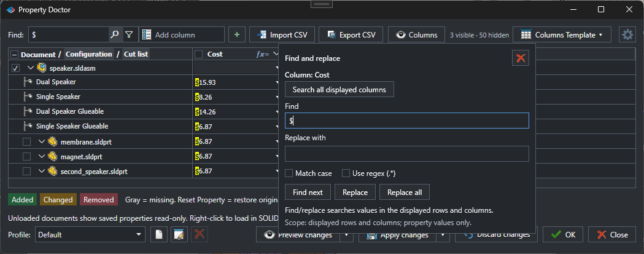Click the Preview changes button
This screenshot has width=644, height=254.
298,235
